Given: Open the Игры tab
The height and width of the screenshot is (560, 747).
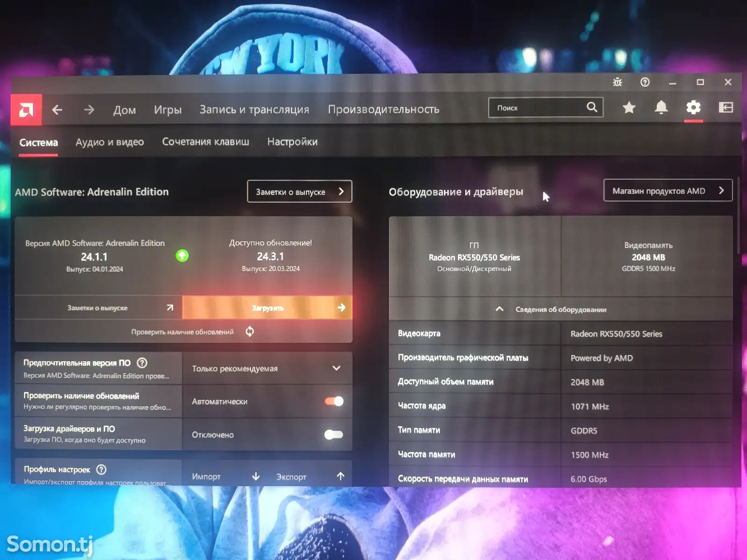Looking at the screenshot, I should [x=168, y=110].
